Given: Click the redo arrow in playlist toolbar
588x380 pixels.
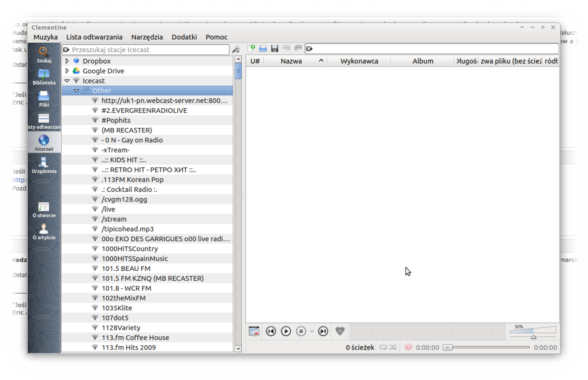Looking at the screenshot, I should click(298, 48).
